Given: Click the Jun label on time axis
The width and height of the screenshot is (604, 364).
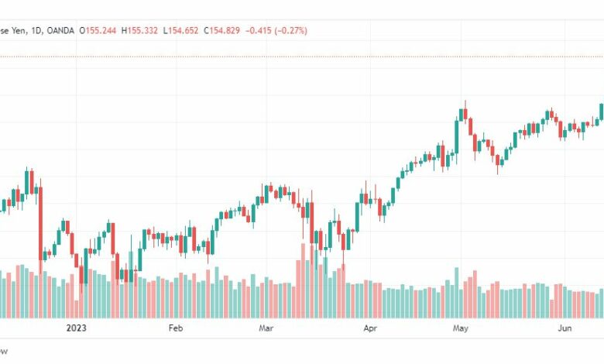Looking at the screenshot, I should pyautogui.click(x=565, y=328).
